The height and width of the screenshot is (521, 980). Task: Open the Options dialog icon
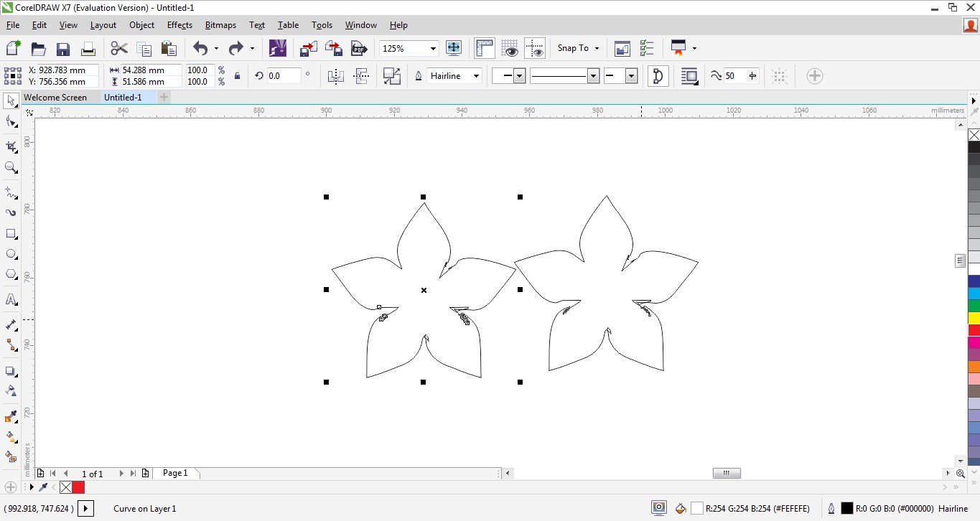coord(646,48)
